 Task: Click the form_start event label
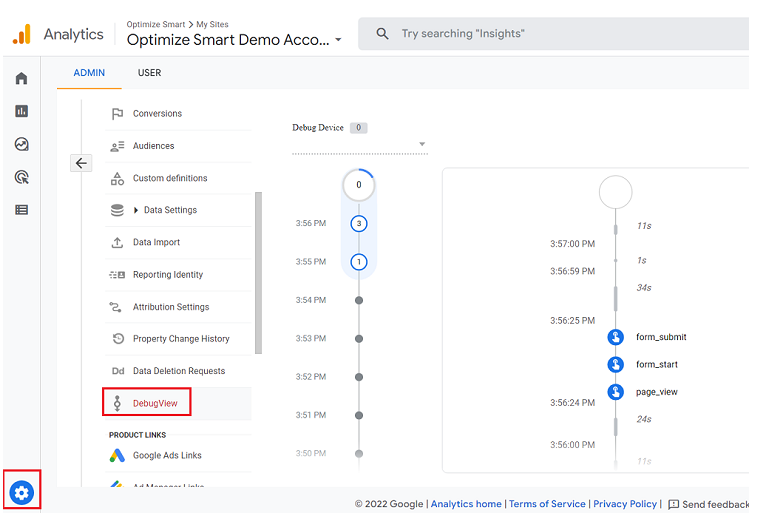click(657, 365)
